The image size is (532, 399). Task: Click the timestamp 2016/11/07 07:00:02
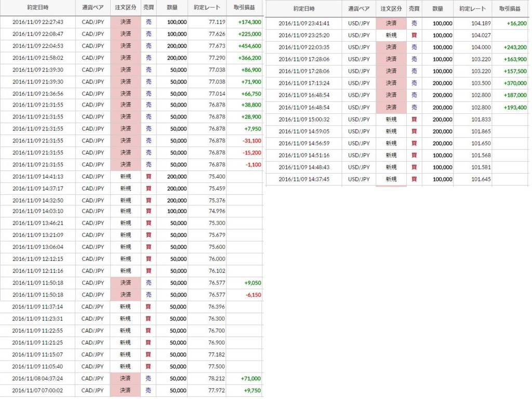tap(37, 391)
